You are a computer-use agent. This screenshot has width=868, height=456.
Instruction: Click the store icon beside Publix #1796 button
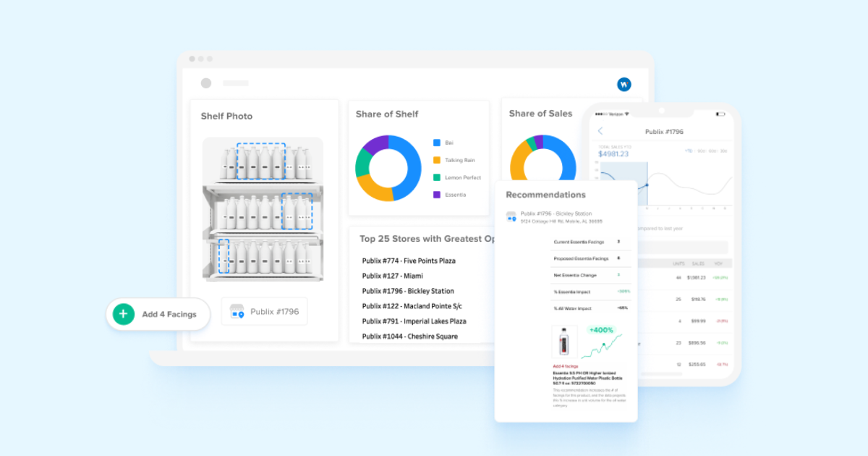(237, 312)
